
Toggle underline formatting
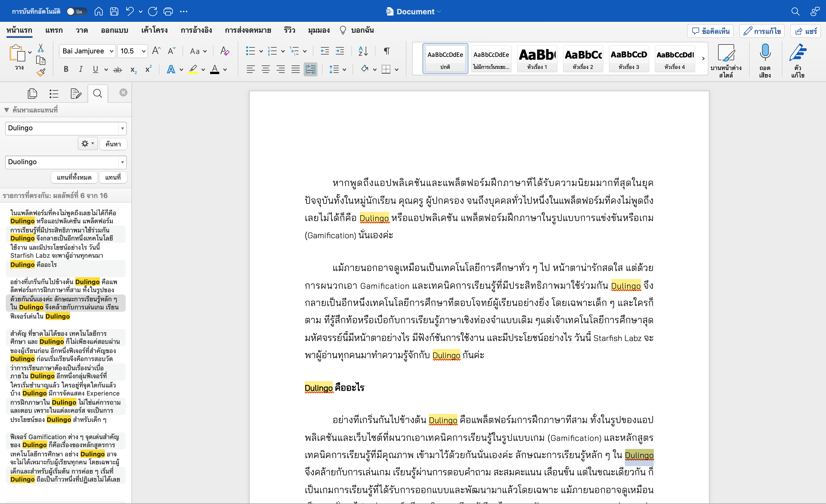tap(96, 69)
